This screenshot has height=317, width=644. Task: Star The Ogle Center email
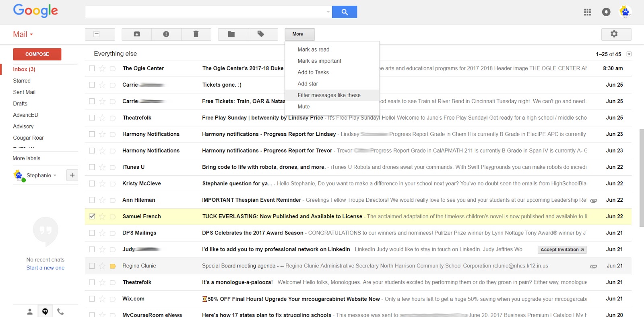[102, 68]
